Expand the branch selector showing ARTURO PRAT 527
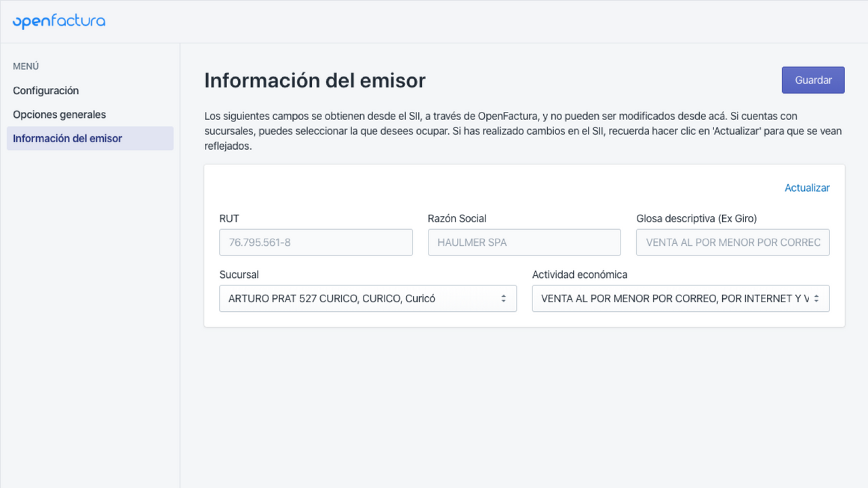This screenshot has width=868, height=488. [368, 298]
